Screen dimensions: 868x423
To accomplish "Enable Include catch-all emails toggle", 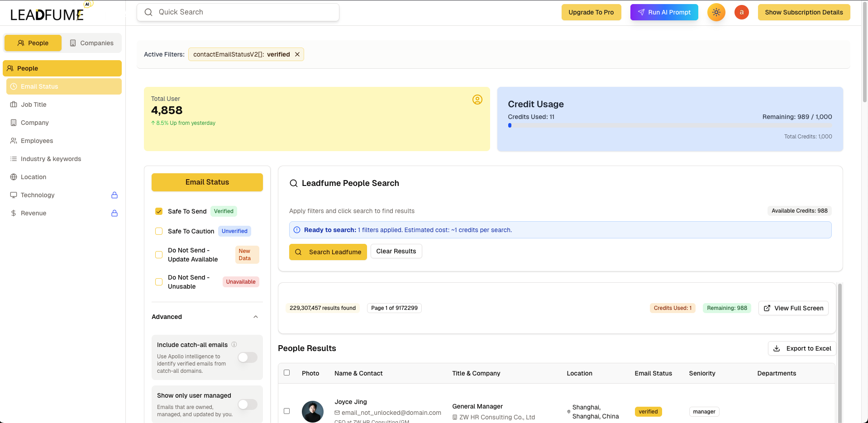I will click(x=248, y=357).
